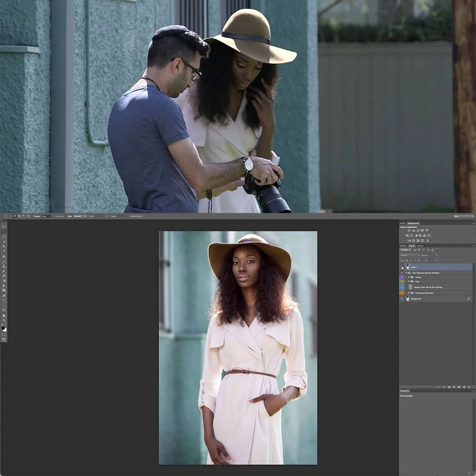This screenshot has height=476, width=476.
Task: Open the Adjustments panel tab
Action: pyautogui.click(x=413, y=223)
